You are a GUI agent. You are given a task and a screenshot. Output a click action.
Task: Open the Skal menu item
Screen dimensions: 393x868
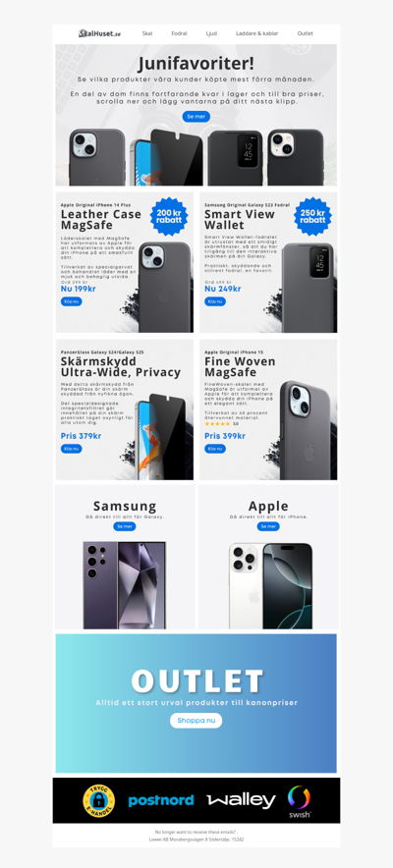tap(147, 33)
